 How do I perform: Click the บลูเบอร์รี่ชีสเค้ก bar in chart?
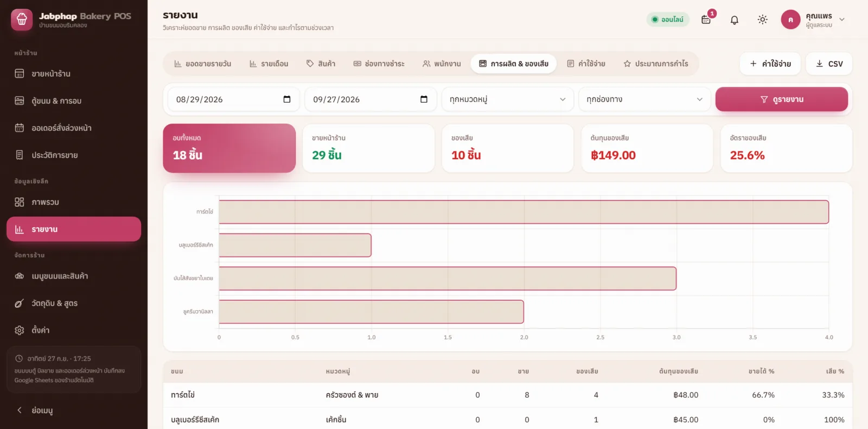pyautogui.click(x=295, y=245)
